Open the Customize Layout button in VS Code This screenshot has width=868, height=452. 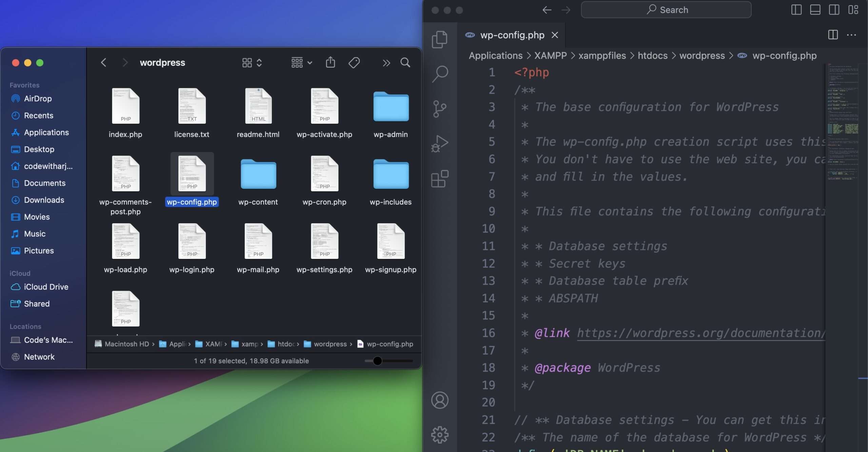point(853,10)
